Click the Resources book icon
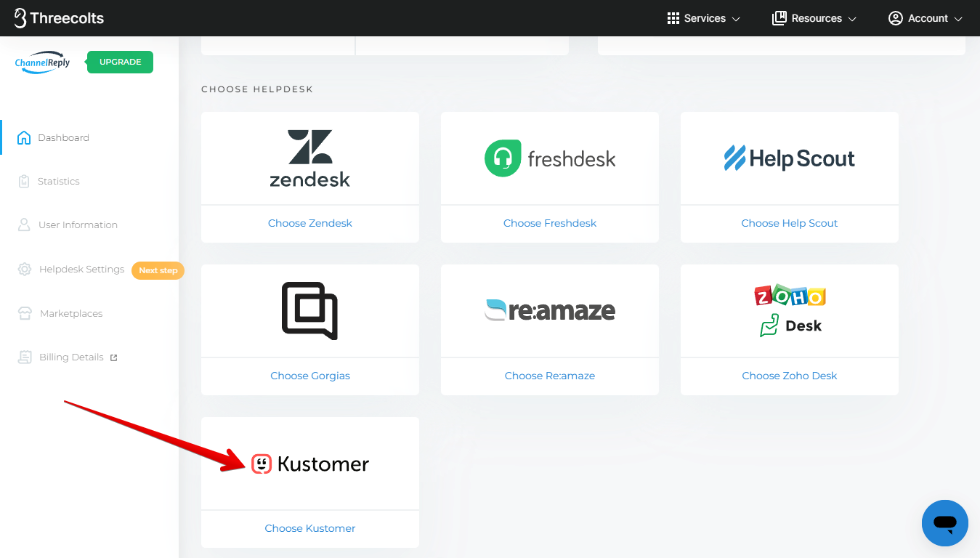This screenshot has height=558, width=980. coord(779,18)
